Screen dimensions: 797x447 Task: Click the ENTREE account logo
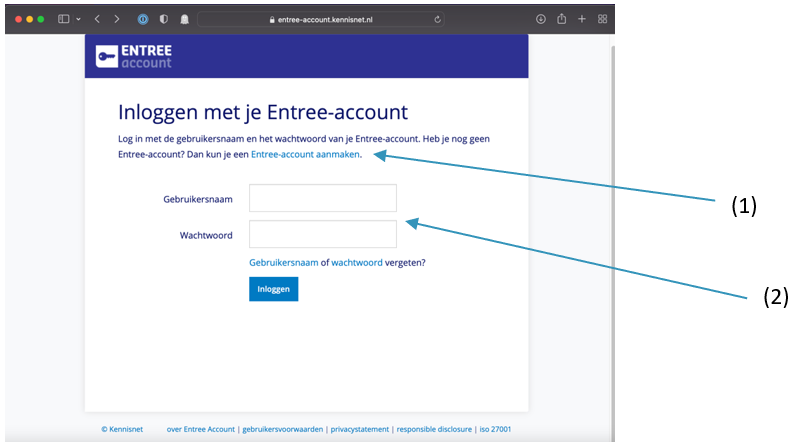click(134, 56)
